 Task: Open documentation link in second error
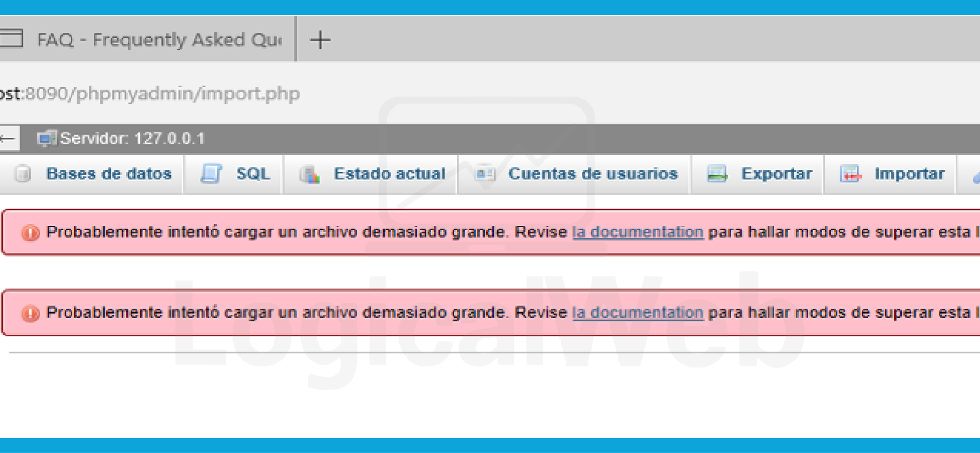point(637,312)
